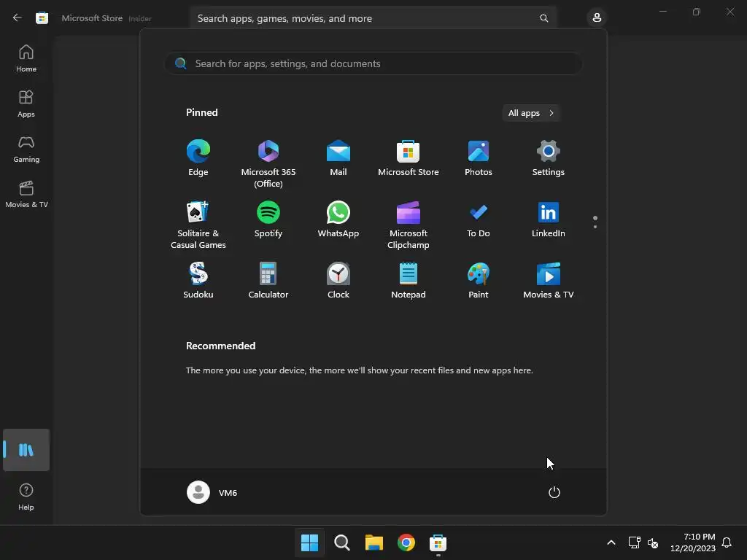Open the Mail app
747x560 pixels.
[x=338, y=158]
